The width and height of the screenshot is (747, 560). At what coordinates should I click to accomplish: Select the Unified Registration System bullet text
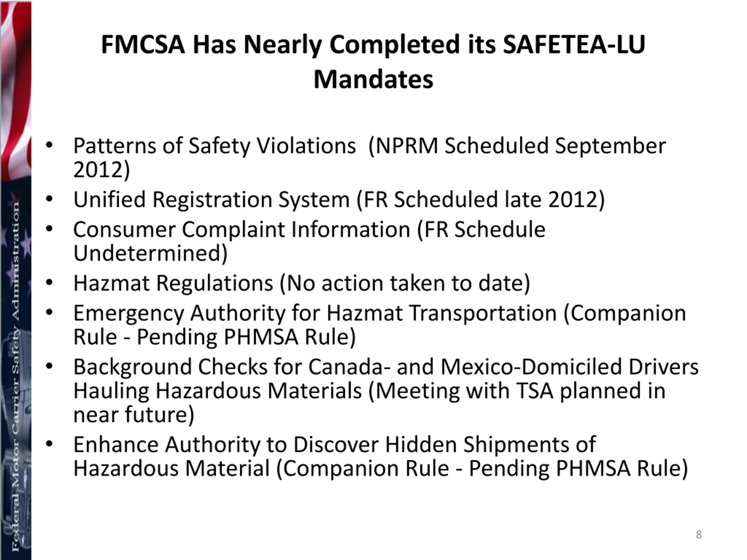click(x=339, y=199)
